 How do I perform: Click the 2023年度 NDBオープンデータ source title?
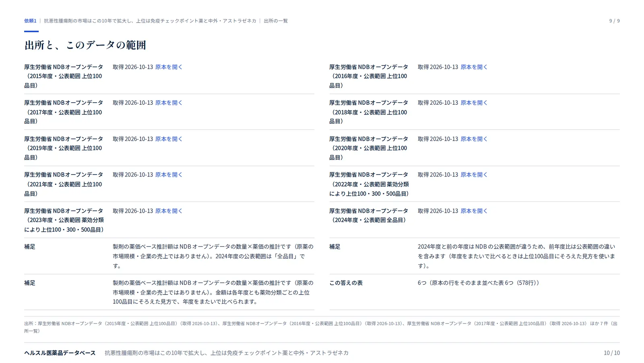(64, 220)
